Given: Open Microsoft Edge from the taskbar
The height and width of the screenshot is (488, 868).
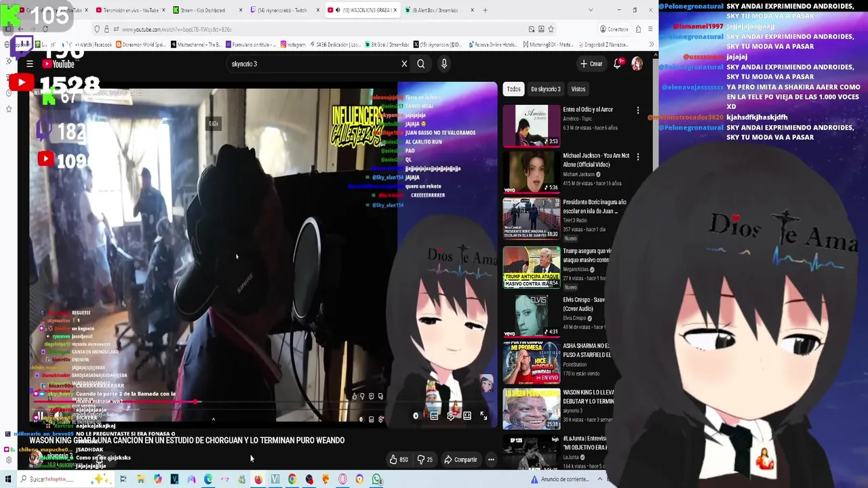Looking at the screenshot, I should (208, 480).
